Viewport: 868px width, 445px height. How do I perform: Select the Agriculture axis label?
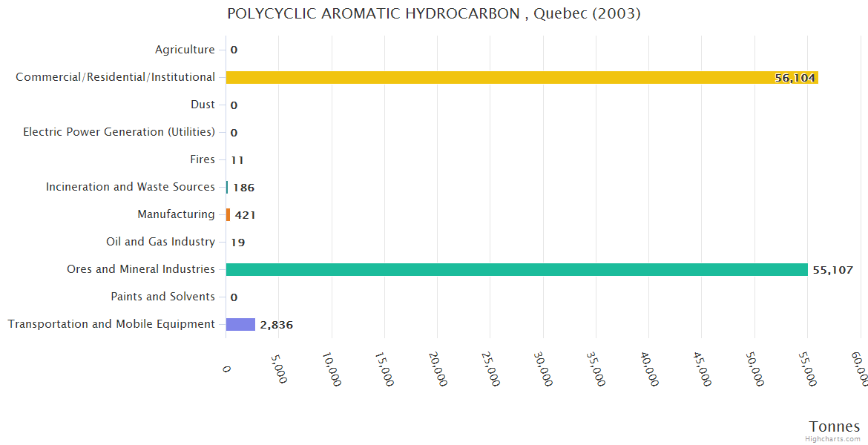pyautogui.click(x=185, y=50)
